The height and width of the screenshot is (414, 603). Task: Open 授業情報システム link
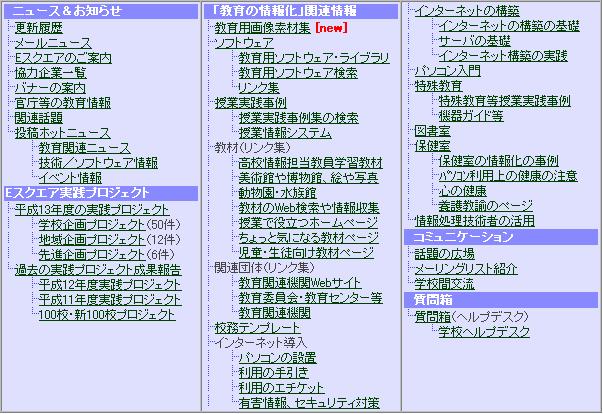coord(285,132)
